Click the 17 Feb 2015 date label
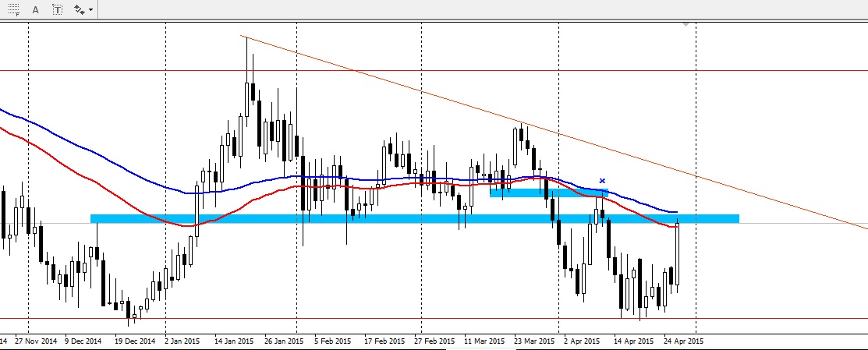This screenshot has height=350, width=868. point(384,341)
